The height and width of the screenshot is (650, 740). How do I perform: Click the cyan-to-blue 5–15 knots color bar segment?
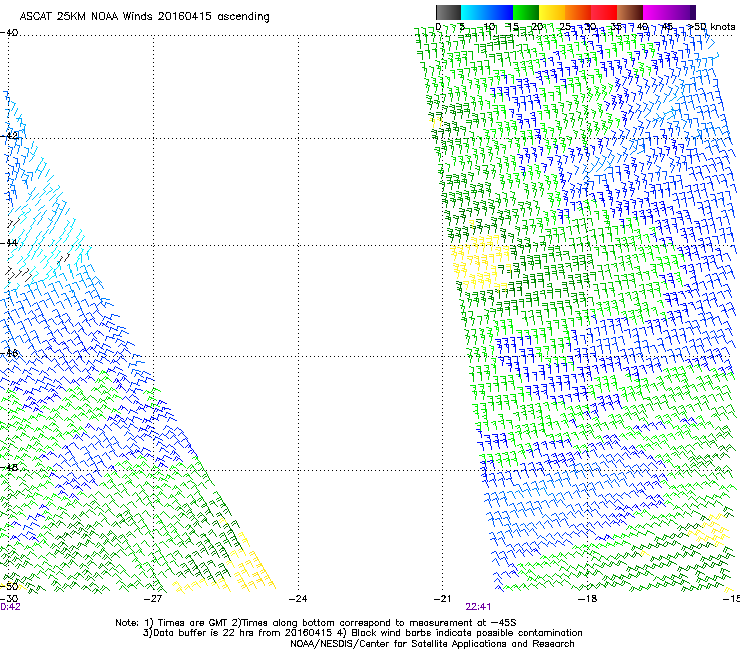pos(487,12)
